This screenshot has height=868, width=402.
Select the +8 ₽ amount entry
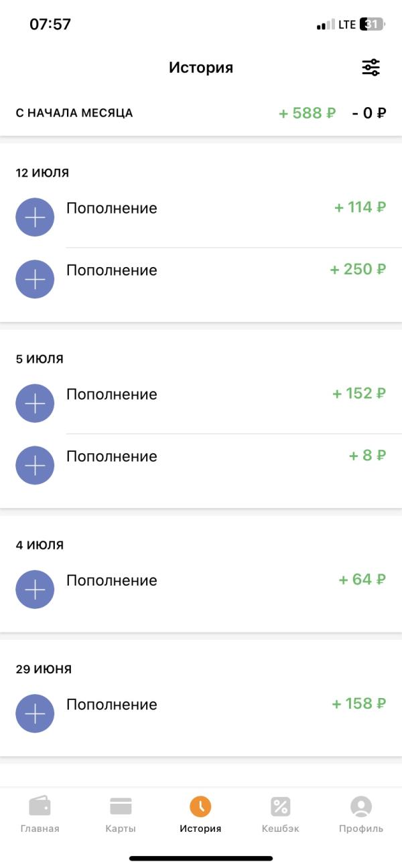coord(367,456)
